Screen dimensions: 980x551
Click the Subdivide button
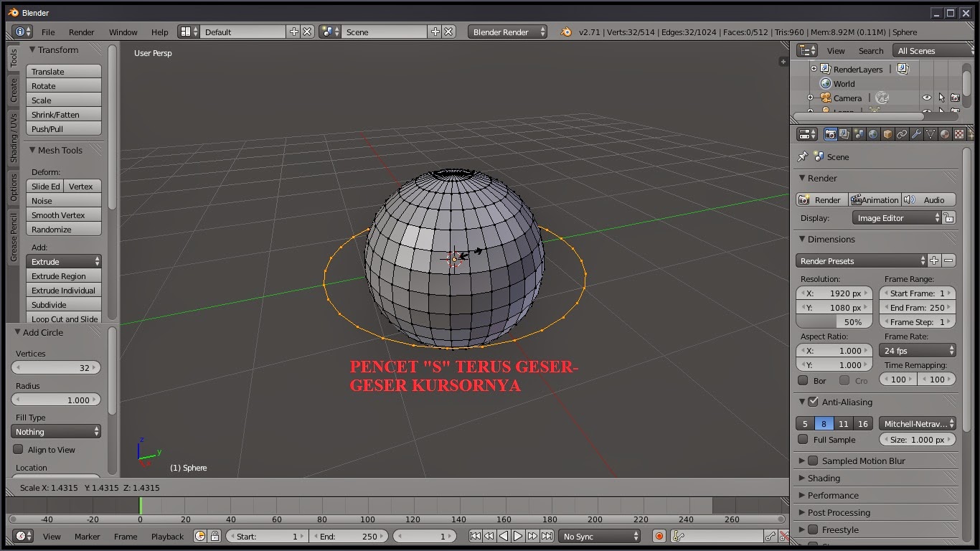point(63,305)
